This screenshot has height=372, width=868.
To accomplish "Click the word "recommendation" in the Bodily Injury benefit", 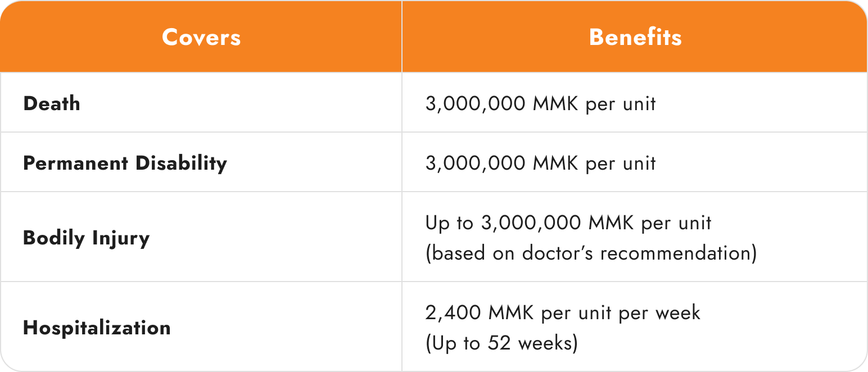I will pyautogui.click(x=676, y=253).
